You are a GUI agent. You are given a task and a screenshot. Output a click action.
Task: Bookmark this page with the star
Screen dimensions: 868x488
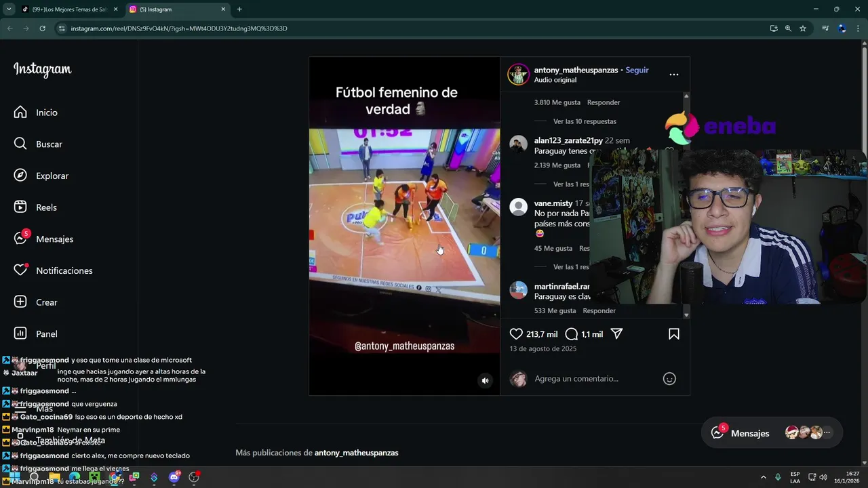click(x=803, y=28)
